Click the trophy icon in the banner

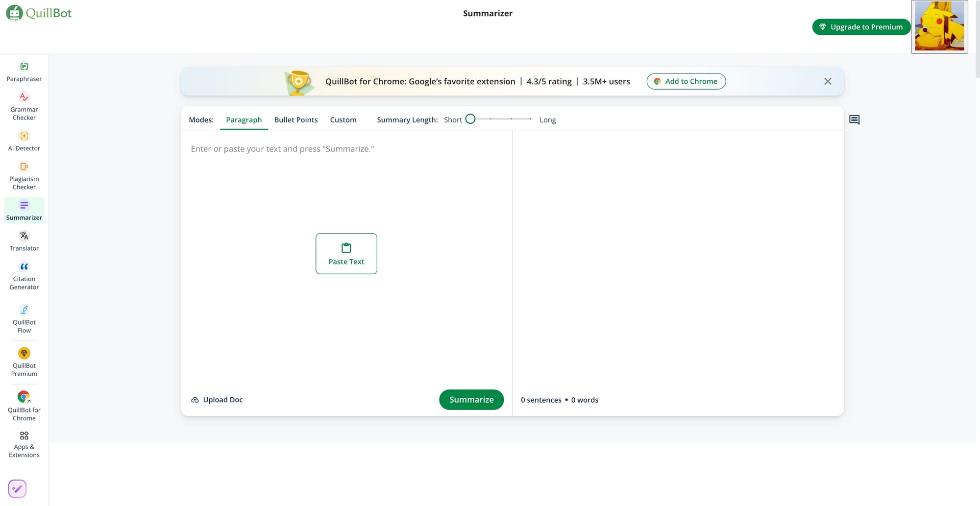coord(298,82)
